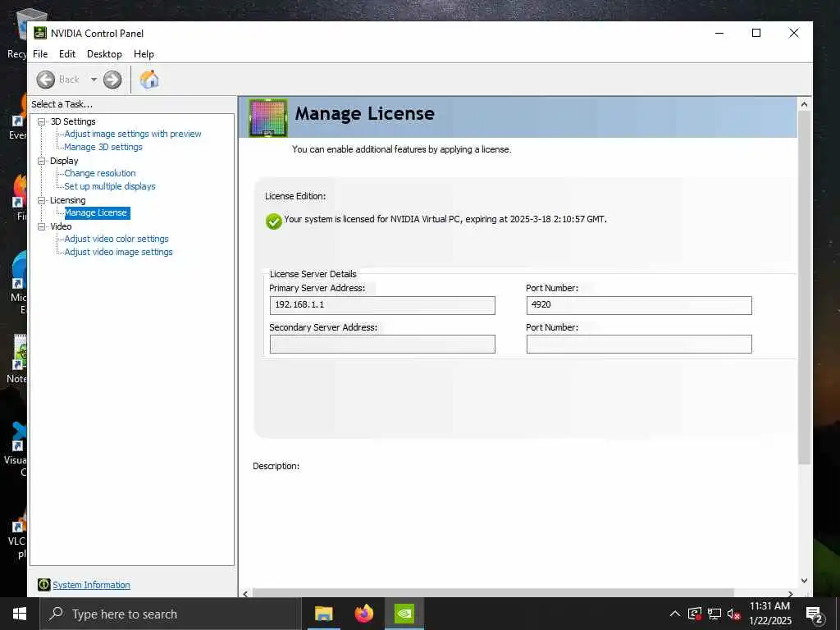Screen dimensions: 840x630
Task: Collapse the 3D Settings tree node
Action: click(x=41, y=121)
